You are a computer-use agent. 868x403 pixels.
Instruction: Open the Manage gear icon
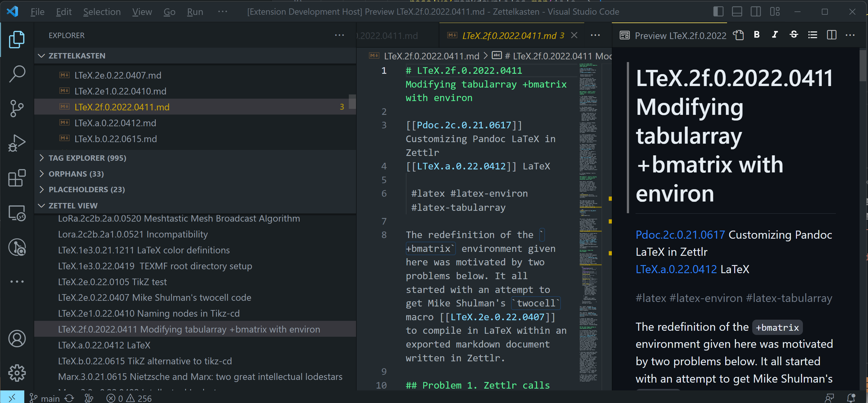pos(17,373)
